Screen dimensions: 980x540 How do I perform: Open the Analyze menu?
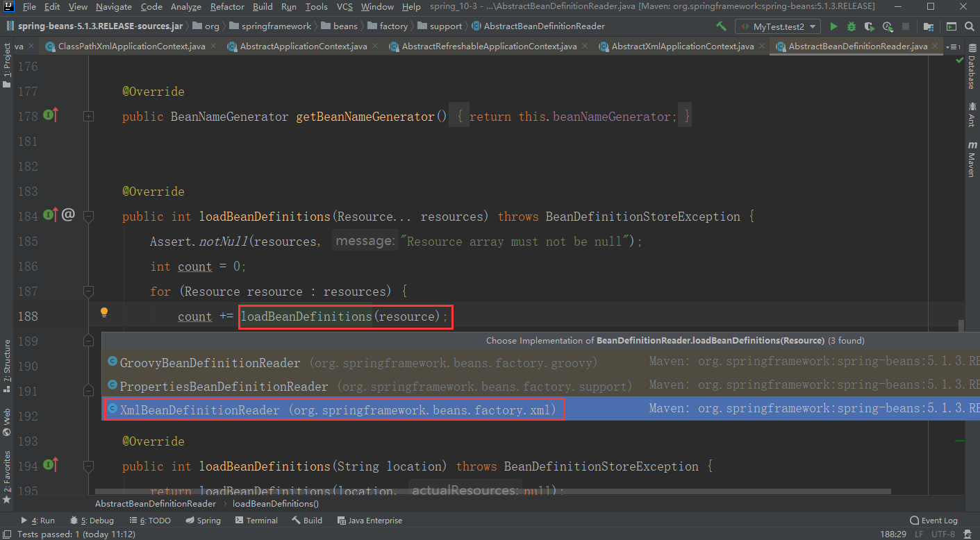pos(185,7)
